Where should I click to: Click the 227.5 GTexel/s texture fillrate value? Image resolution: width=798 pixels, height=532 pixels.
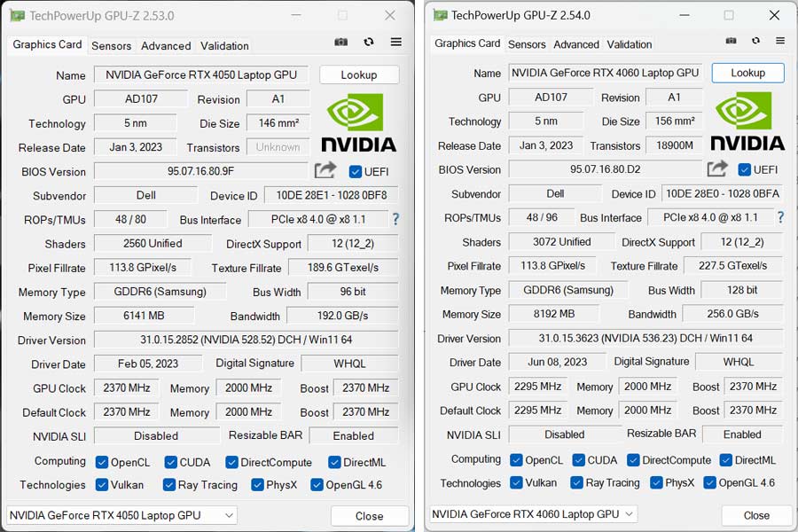click(733, 266)
